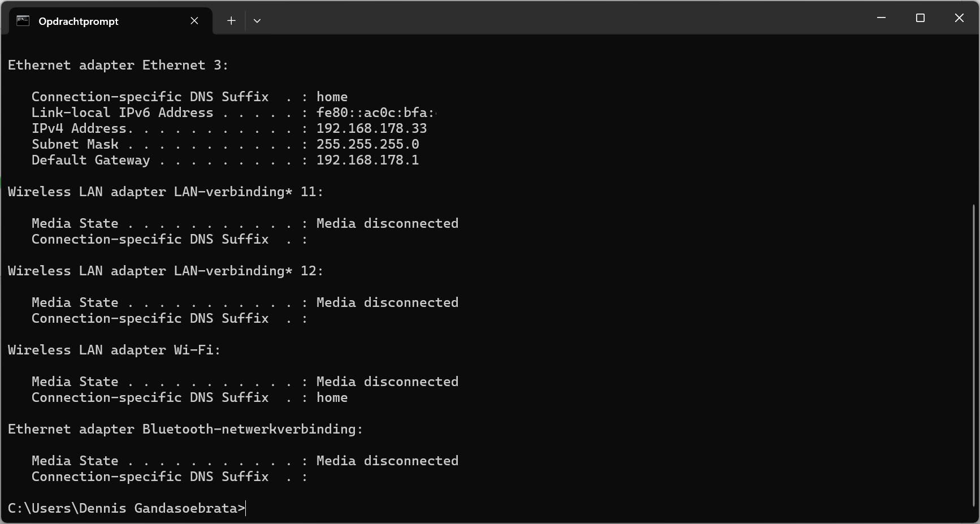Click the LAN-verbinding* 12 adapter heading
Viewport: 980px width, 524px height.
coord(166,271)
